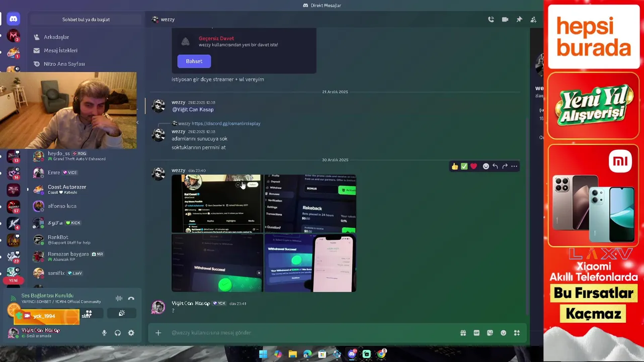Open DM with Ramazan baygara
Image resolution: width=644 pixels, height=362 pixels.
86,256
